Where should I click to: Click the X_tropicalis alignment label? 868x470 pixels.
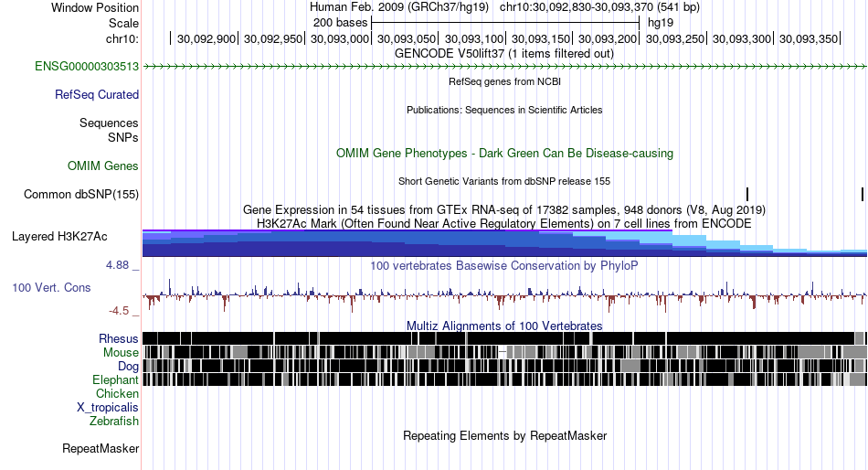[x=108, y=408]
